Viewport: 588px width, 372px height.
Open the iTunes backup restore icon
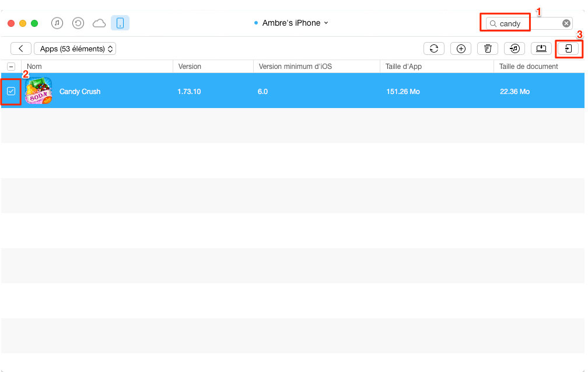tap(78, 23)
